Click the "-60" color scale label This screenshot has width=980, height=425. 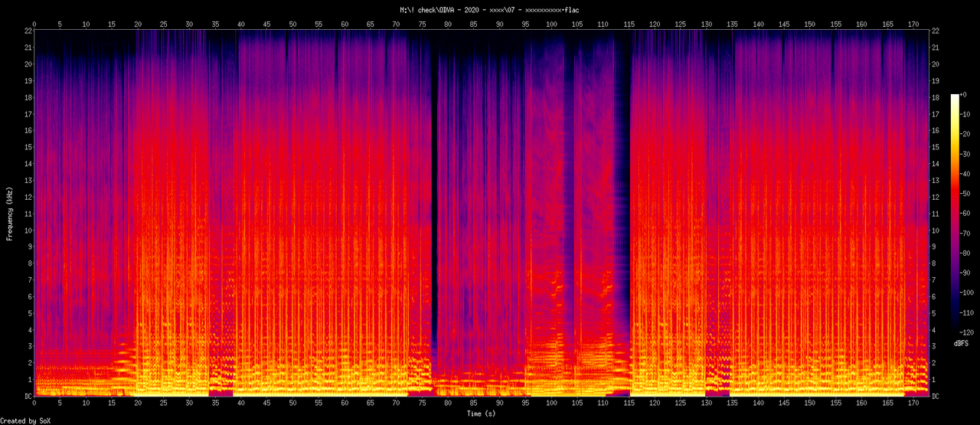pos(966,214)
